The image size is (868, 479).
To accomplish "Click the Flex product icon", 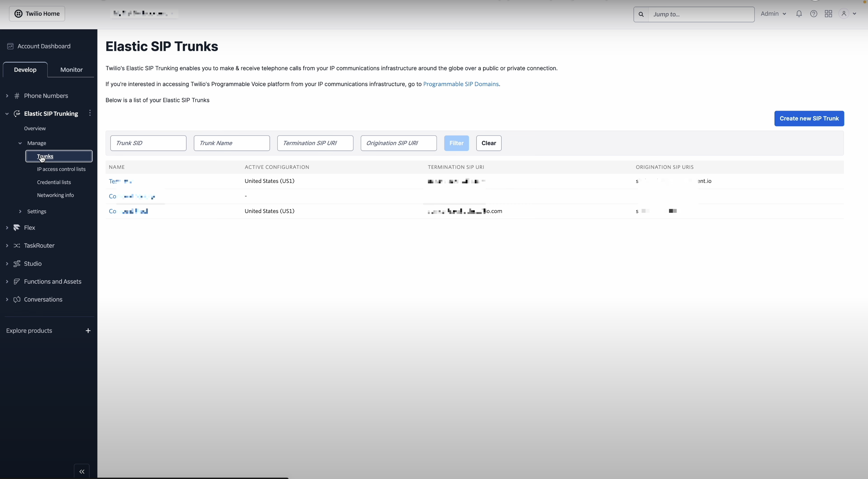I will pyautogui.click(x=17, y=227).
